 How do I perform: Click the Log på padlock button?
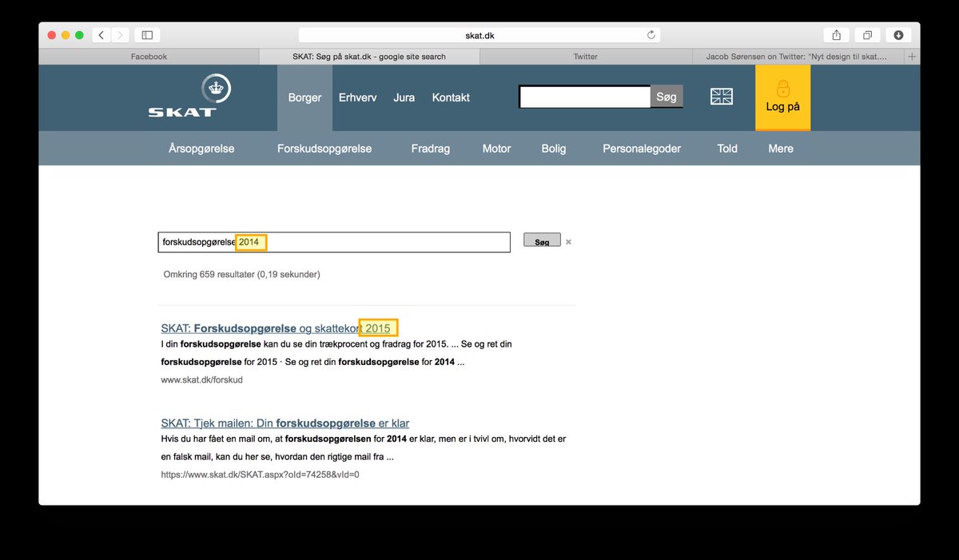coord(782,97)
